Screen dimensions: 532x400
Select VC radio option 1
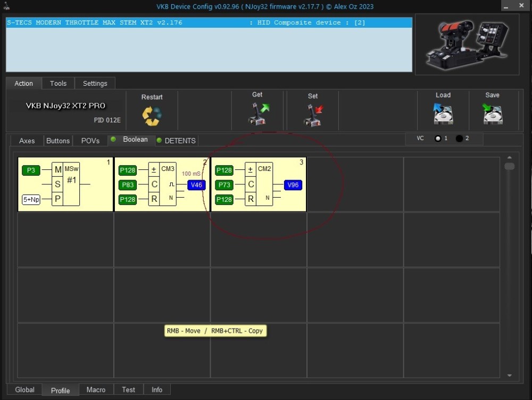click(438, 138)
